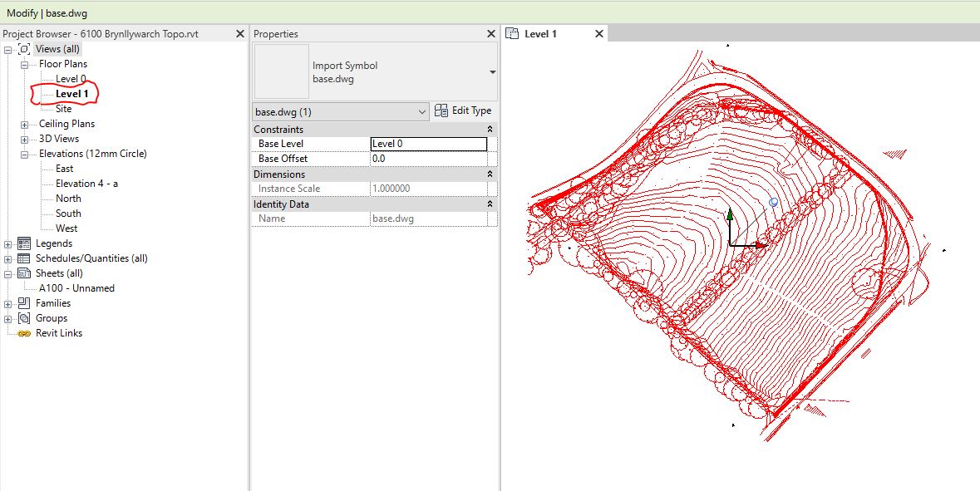
Task: Click the base.dwg type preview thumbnail
Action: [x=281, y=71]
